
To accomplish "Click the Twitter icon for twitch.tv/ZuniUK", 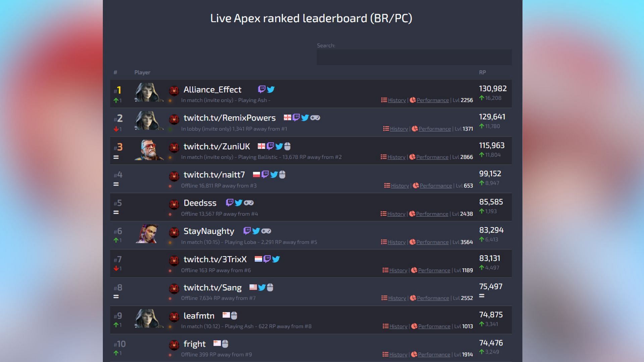I will (279, 146).
